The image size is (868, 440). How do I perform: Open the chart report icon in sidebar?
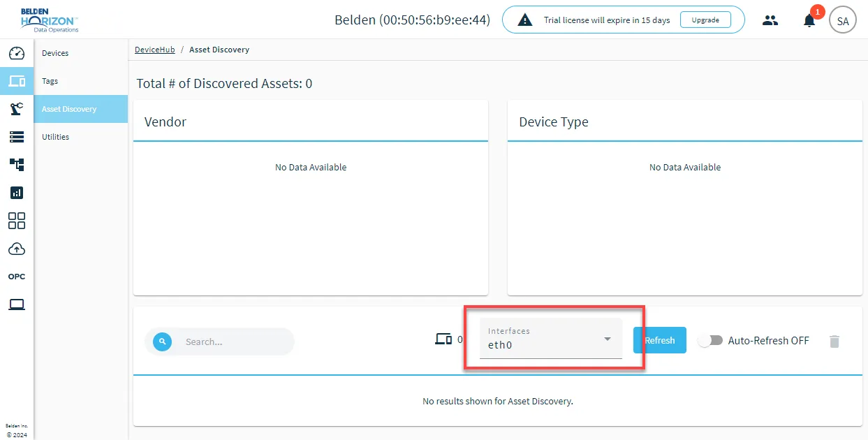click(x=17, y=193)
